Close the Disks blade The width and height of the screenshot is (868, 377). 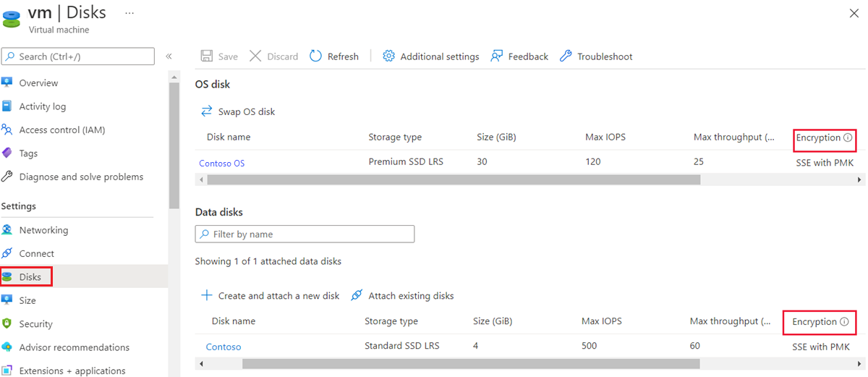(854, 13)
